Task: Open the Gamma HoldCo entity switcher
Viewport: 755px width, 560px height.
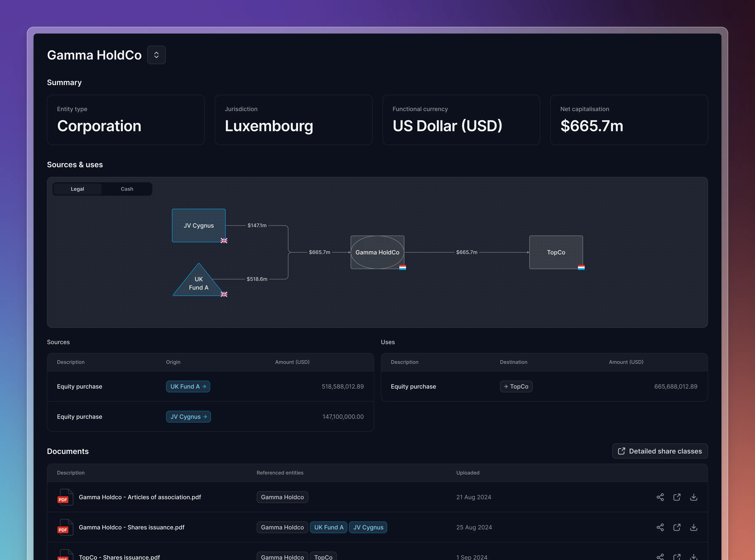Action: click(x=156, y=54)
